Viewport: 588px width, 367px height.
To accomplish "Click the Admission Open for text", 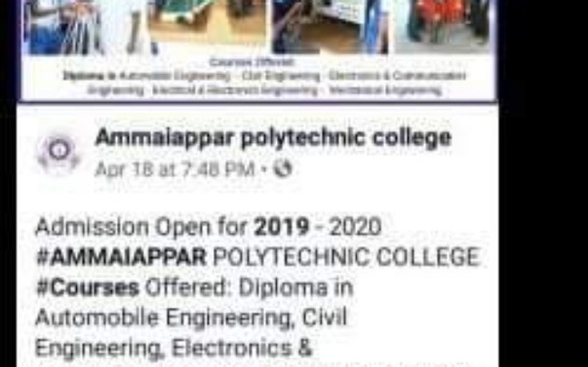I will click(x=141, y=228).
